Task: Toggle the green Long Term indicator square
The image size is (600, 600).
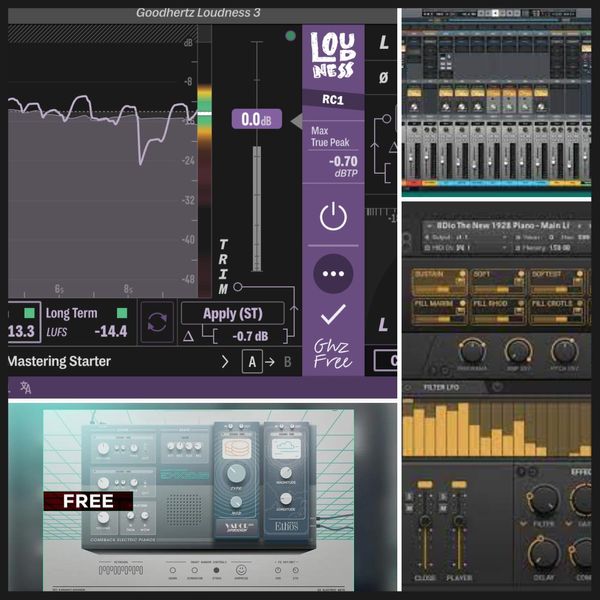Action: [123, 313]
